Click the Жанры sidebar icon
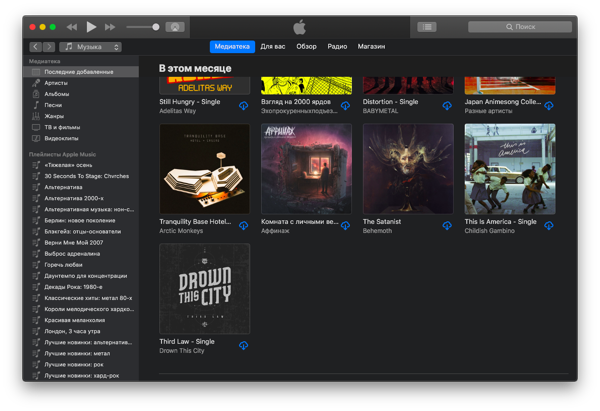The image size is (600, 411). [36, 116]
